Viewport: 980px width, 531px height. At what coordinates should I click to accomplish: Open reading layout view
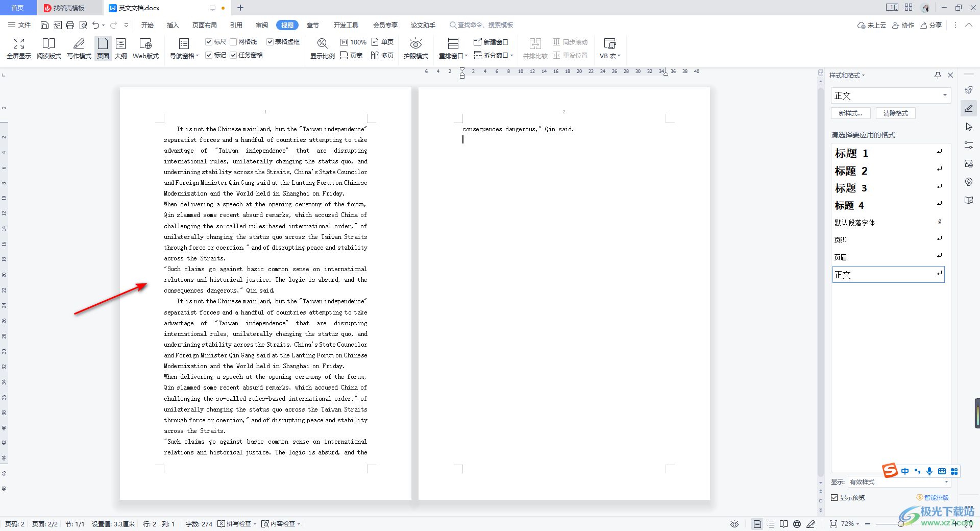pos(49,49)
